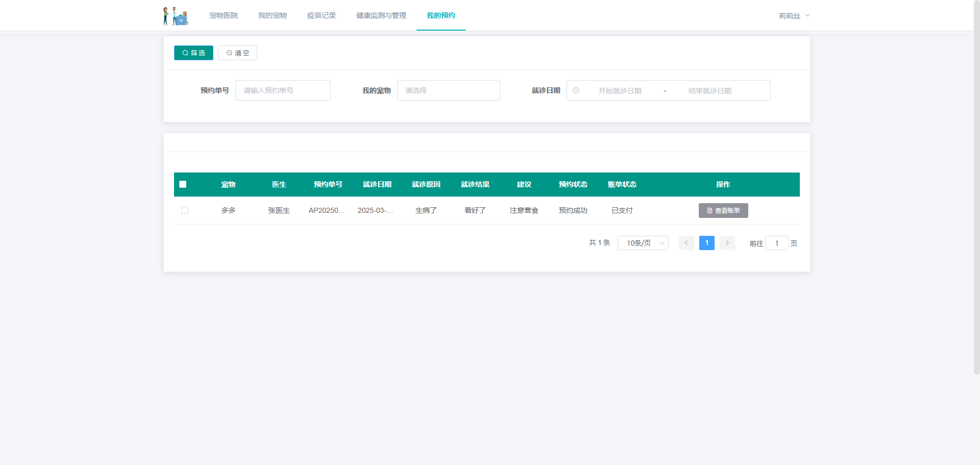980x465 pixels.
Task: Check the row checkbox for 多多
Action: 185,210
